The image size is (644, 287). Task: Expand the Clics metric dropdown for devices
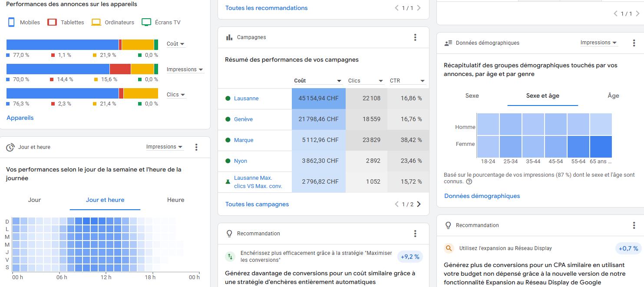[176, 95]
